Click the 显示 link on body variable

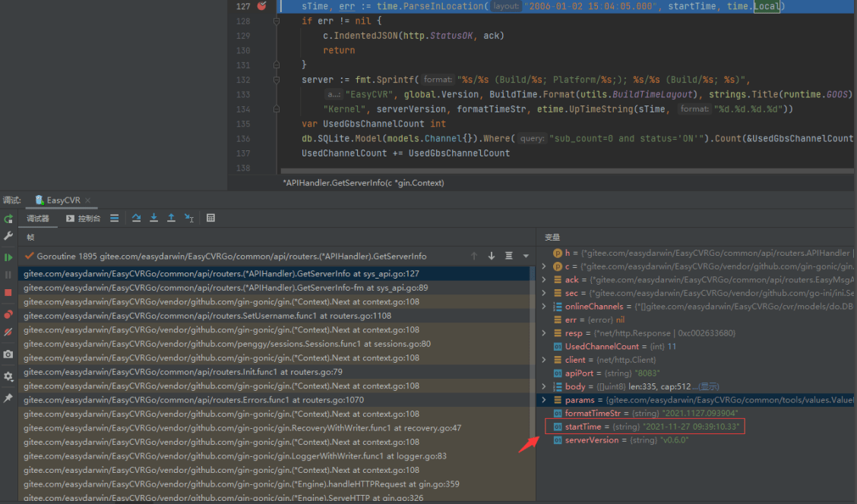tap(708, 387)
